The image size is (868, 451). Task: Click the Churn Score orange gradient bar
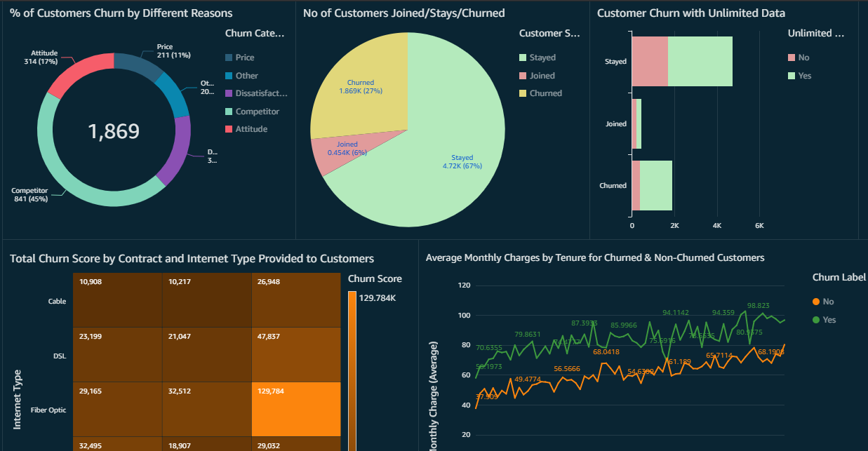(352, 372)
